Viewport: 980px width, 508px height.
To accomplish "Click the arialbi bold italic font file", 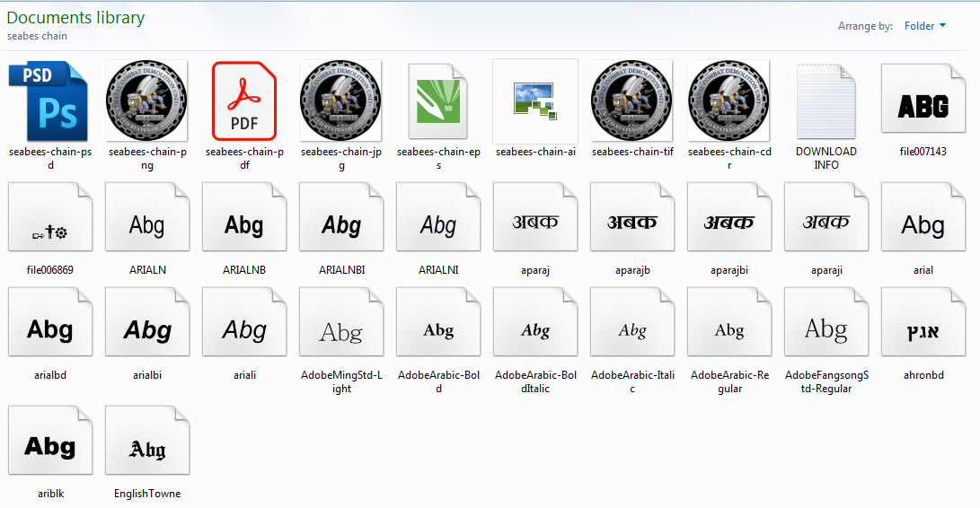I will (146, 329).
